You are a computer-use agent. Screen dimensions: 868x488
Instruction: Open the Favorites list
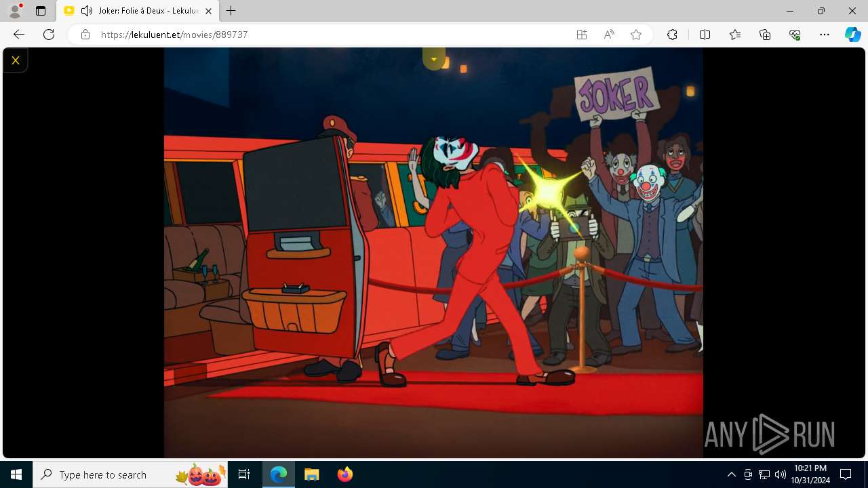pyautogui.click(x=735, y=35)
